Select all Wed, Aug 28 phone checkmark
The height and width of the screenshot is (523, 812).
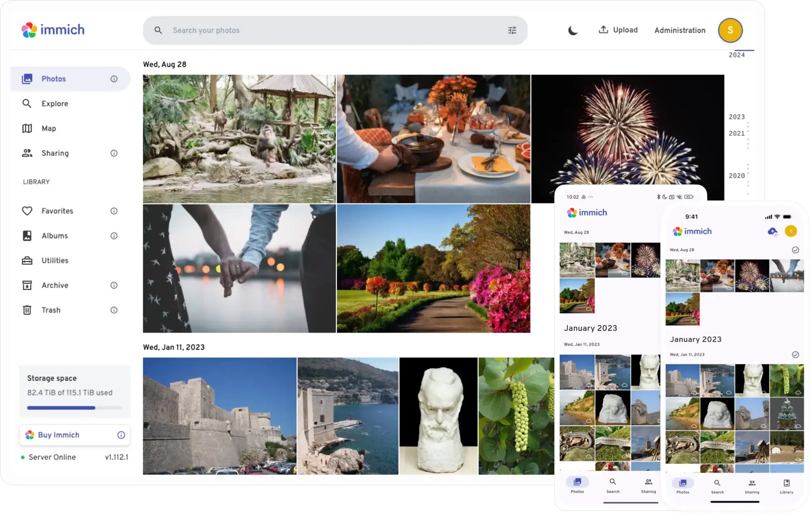(795, 250)
